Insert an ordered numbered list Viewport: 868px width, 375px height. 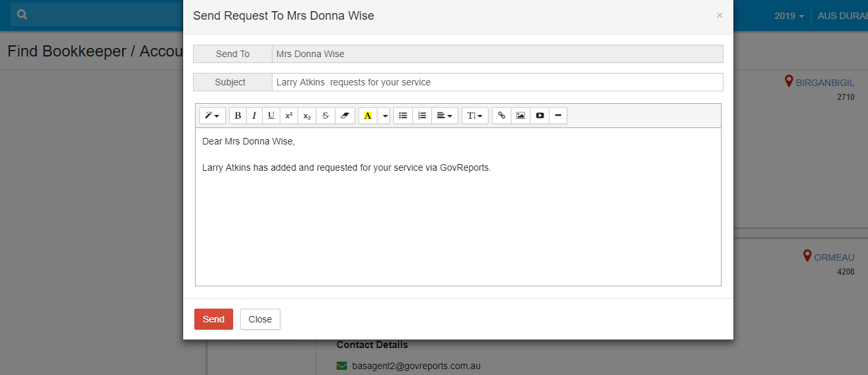coord(422,116)
